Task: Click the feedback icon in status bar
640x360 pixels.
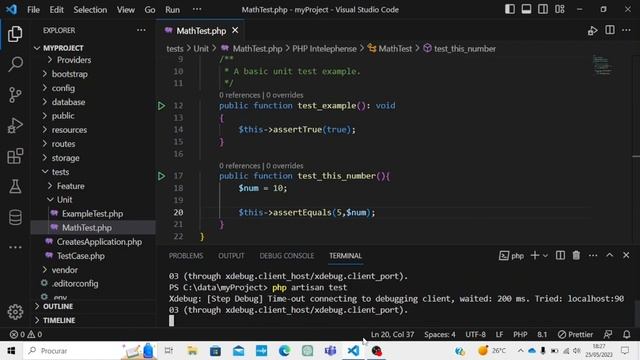Action: (608, 334)
